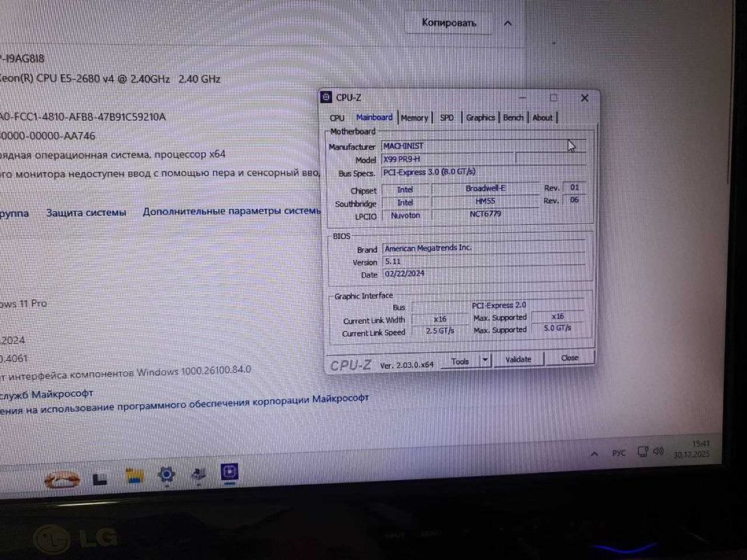The image size is (747, 560).
Task: Click the 2.5 GT/s current link speed
Action: click(440, 330)
